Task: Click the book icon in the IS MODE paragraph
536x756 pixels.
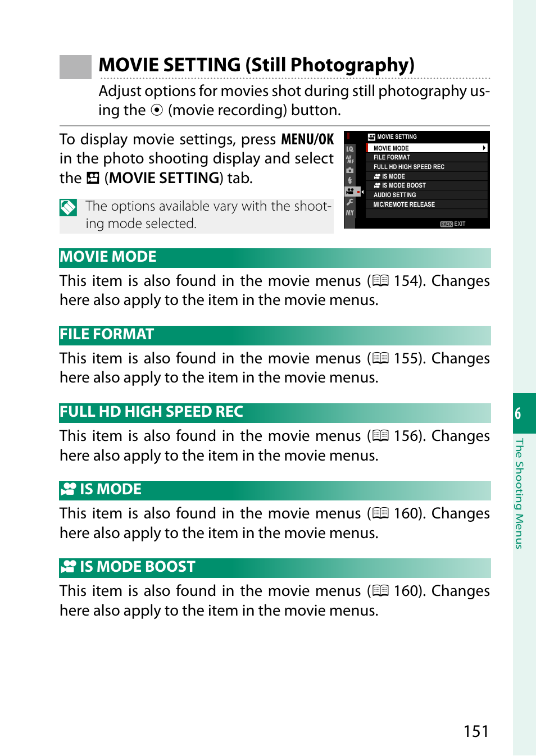Action: point(381,513)
